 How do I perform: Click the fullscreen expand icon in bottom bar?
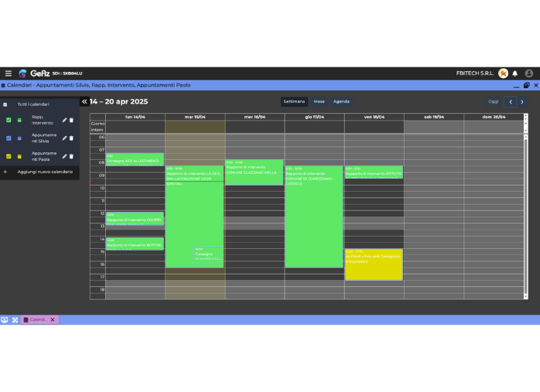[x=15, y=319]
